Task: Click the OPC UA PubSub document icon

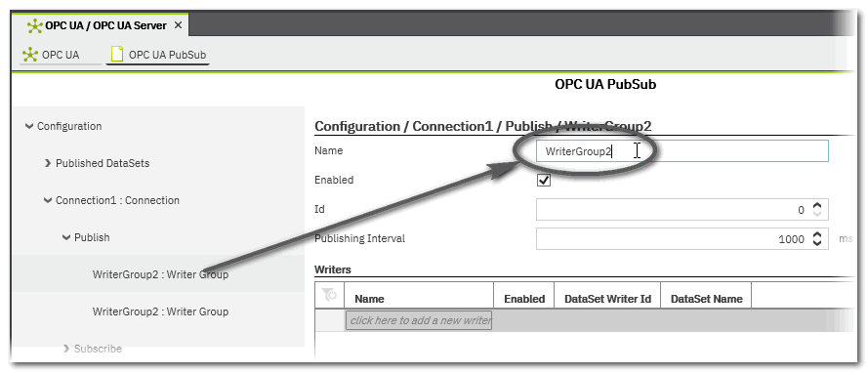Action: 117,55
